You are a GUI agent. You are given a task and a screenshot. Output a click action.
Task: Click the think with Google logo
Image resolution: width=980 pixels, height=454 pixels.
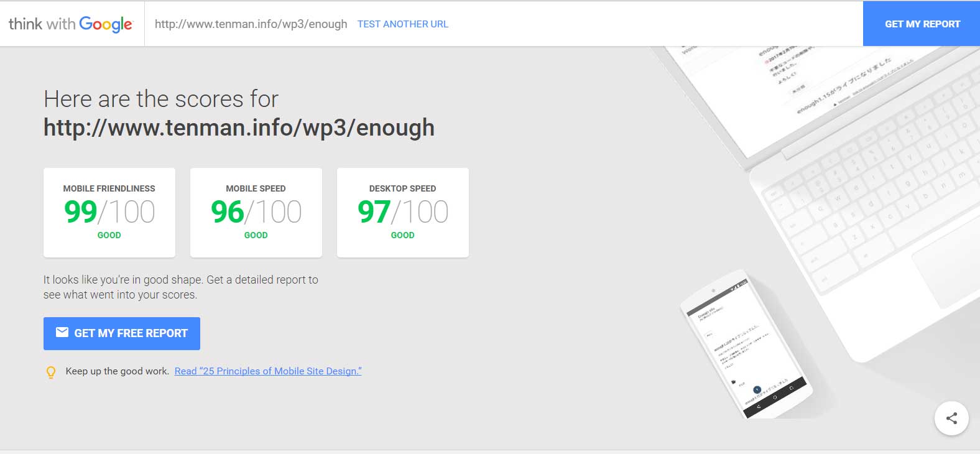pyautogui.click(x=70, y=24)
